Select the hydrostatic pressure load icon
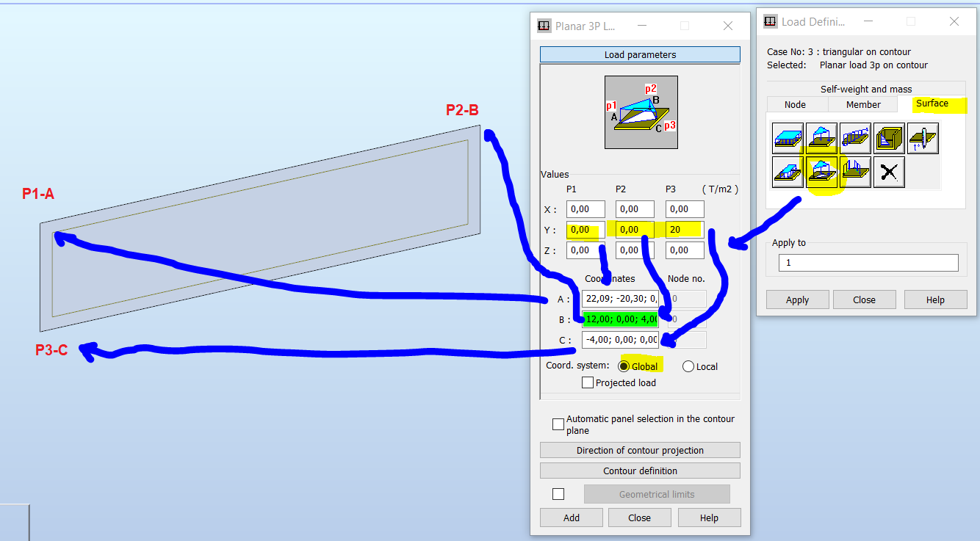The width and height of the screenshot is (980, 541). (889, 138)
